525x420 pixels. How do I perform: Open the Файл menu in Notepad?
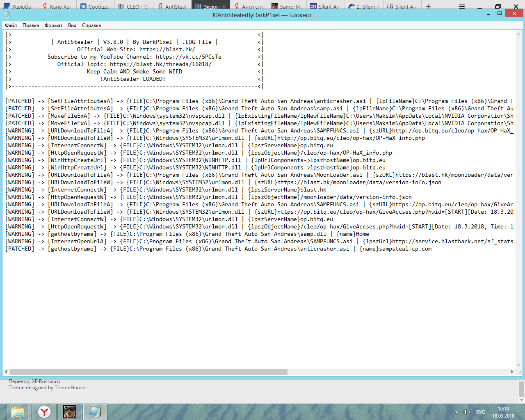tap(11, 25)
